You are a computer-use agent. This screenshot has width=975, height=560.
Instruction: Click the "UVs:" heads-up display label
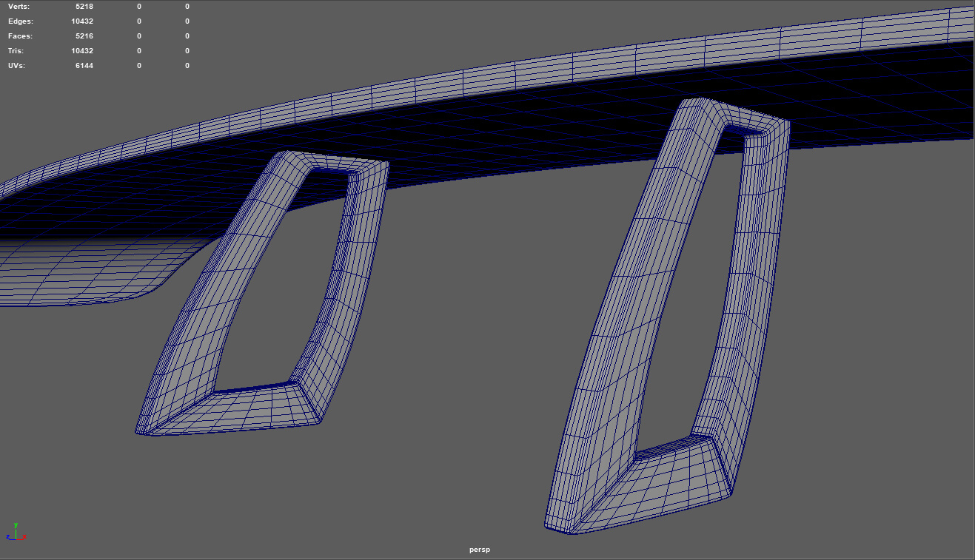[x=18, y=66]
